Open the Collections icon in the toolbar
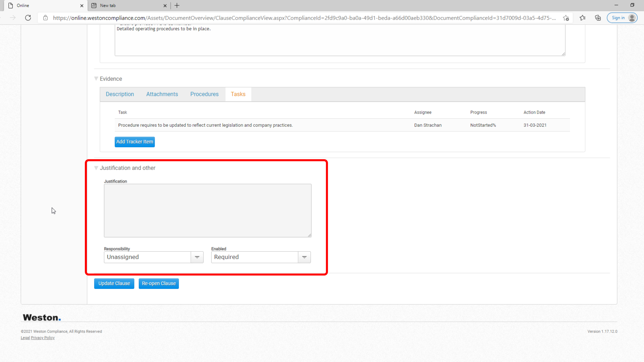 click(x=598, y=18)
